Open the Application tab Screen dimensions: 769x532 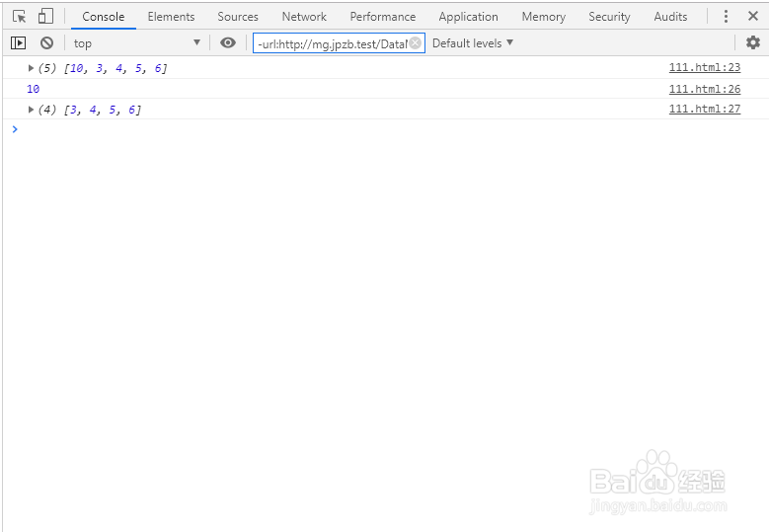point(468,17)
